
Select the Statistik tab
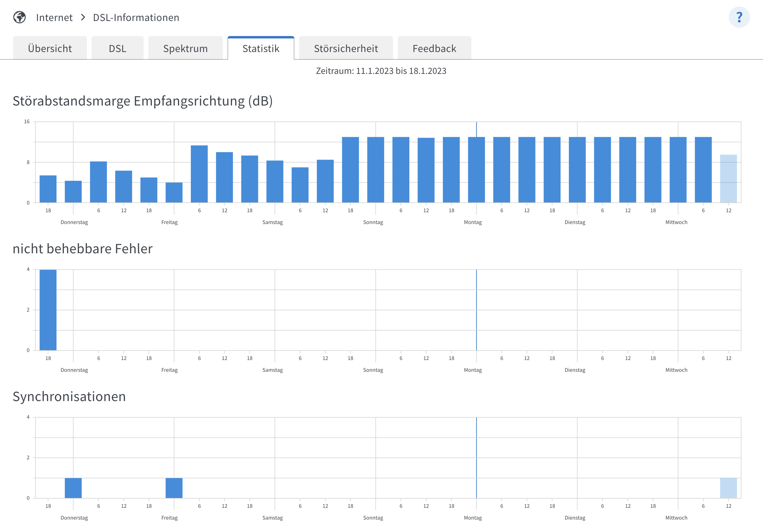tap(261, 48)
